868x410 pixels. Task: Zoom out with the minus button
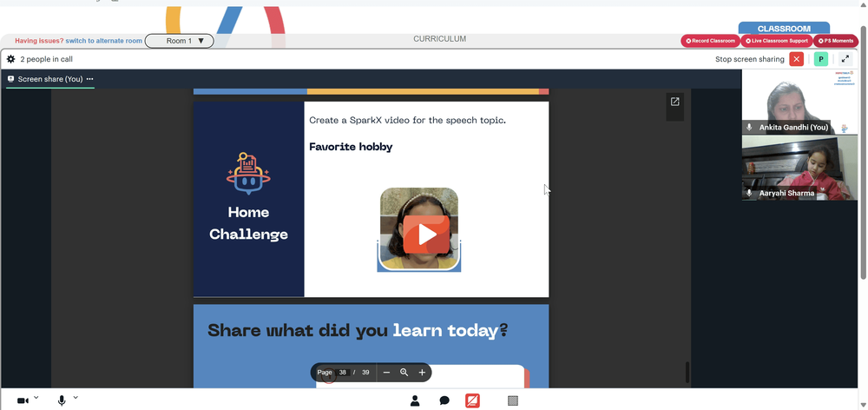[x=386, y=373]
